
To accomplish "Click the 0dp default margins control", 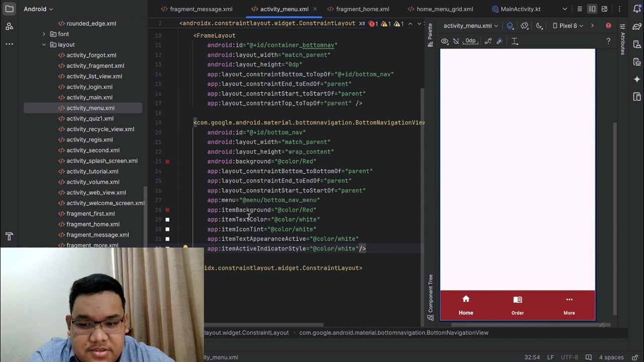I will click(470, 41).
